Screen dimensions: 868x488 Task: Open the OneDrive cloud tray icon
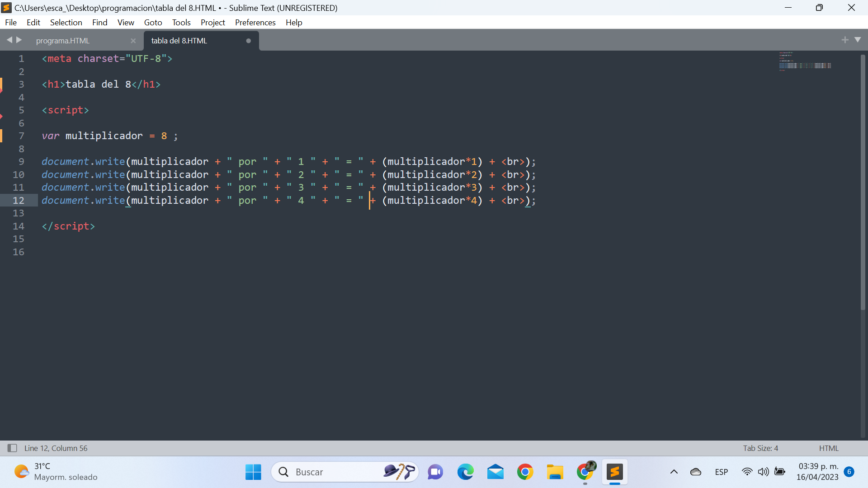click(696, 472)
